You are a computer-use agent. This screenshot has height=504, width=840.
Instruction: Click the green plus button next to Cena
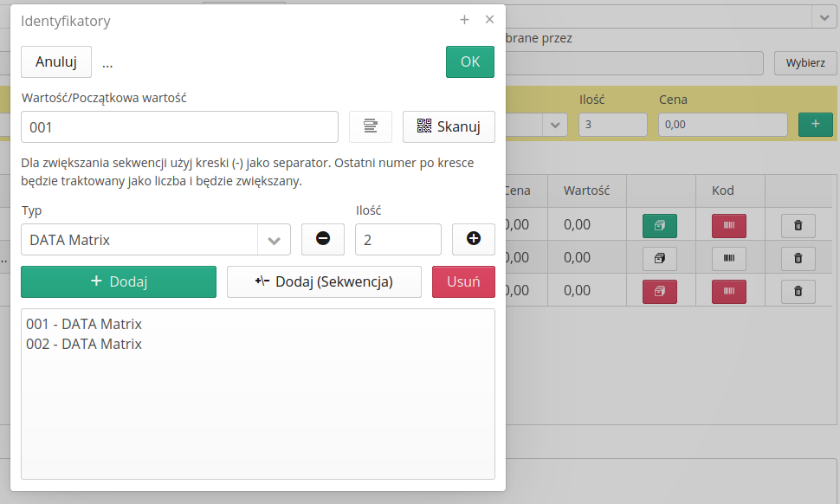pos(815,125)
